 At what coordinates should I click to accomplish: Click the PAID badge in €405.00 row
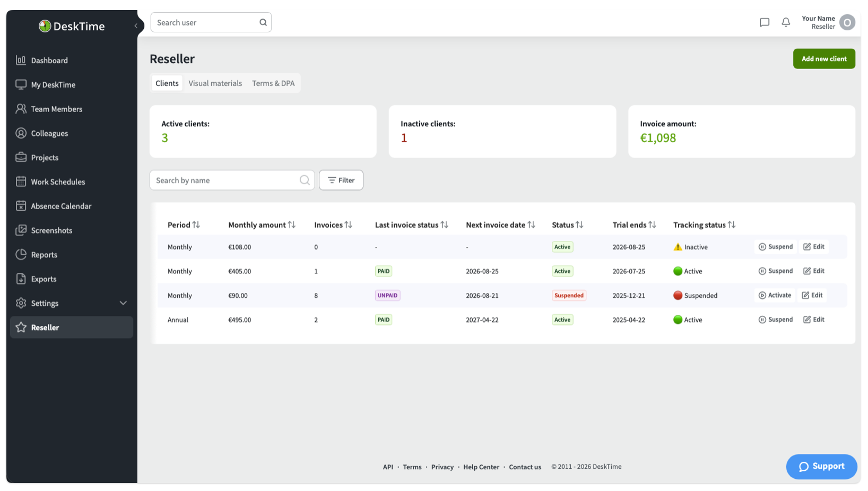click(383, 271)
